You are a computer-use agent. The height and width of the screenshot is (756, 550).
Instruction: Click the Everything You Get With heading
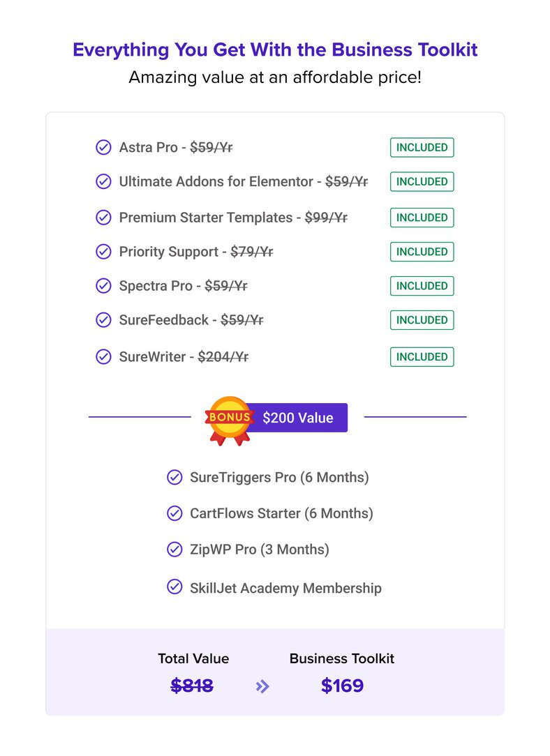(x=275, y=50)
